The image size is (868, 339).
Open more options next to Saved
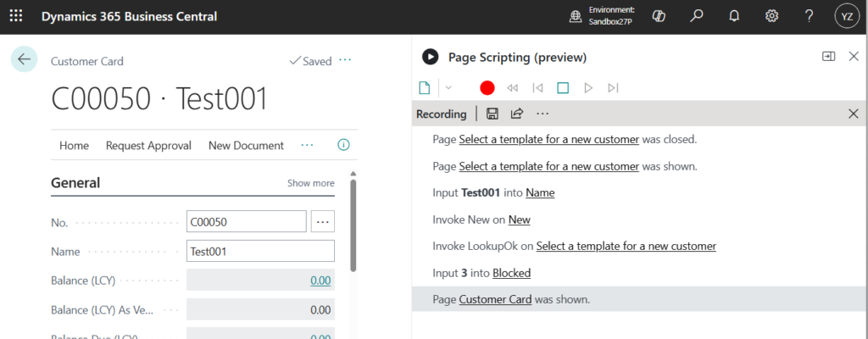(345, 60)
